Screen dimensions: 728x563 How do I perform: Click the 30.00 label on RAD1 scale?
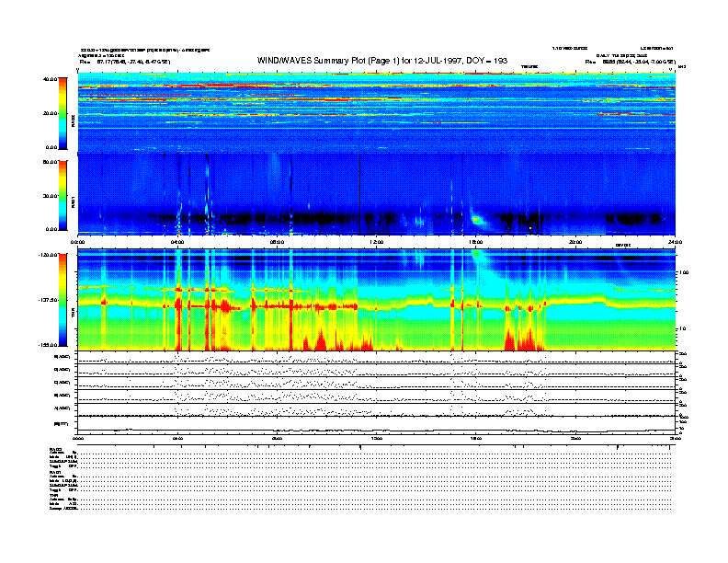[x=51, y=196]
